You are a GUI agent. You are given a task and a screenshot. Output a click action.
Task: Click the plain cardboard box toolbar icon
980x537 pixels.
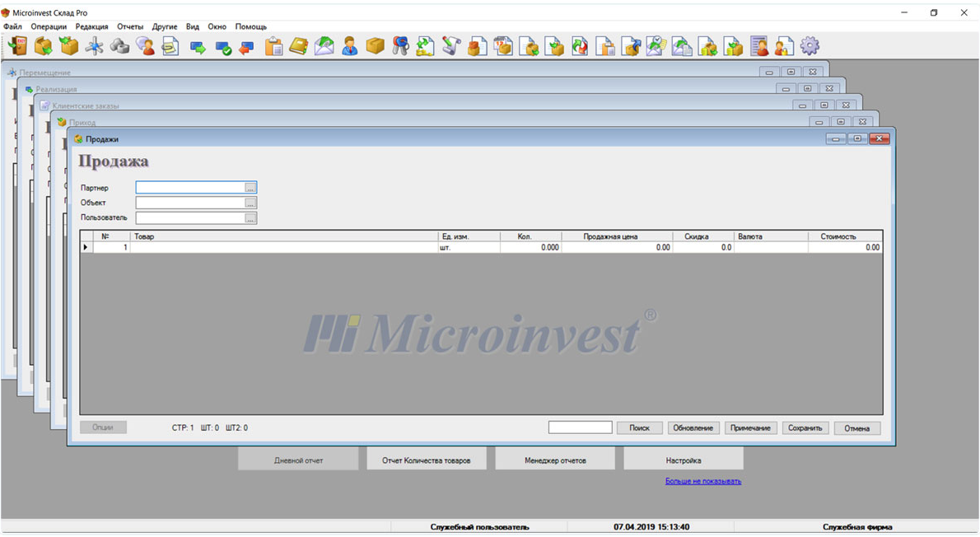(376, 46)
